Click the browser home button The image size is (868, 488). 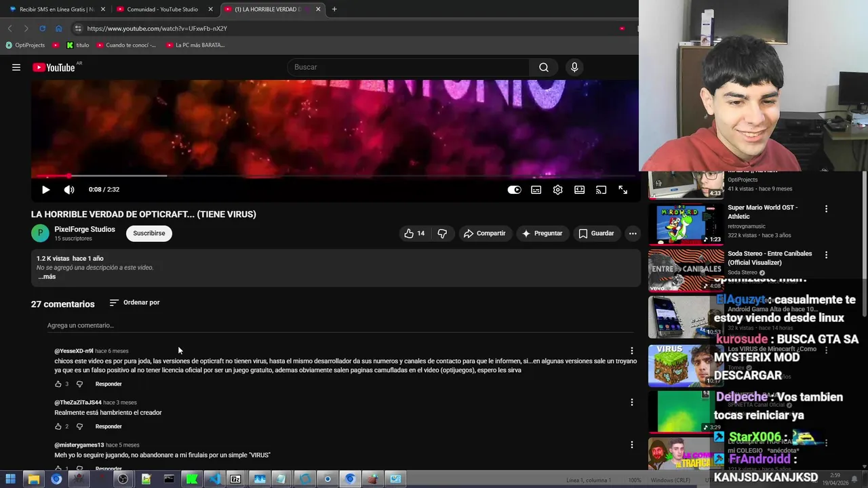click(x=59, y=28)
